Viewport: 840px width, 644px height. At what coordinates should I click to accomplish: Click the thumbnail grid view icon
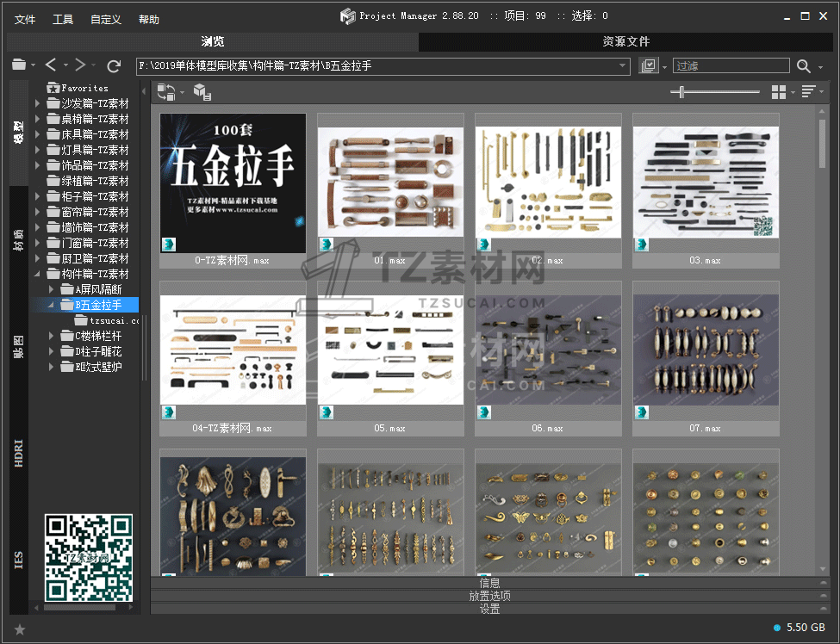click(x=779, y=92)
